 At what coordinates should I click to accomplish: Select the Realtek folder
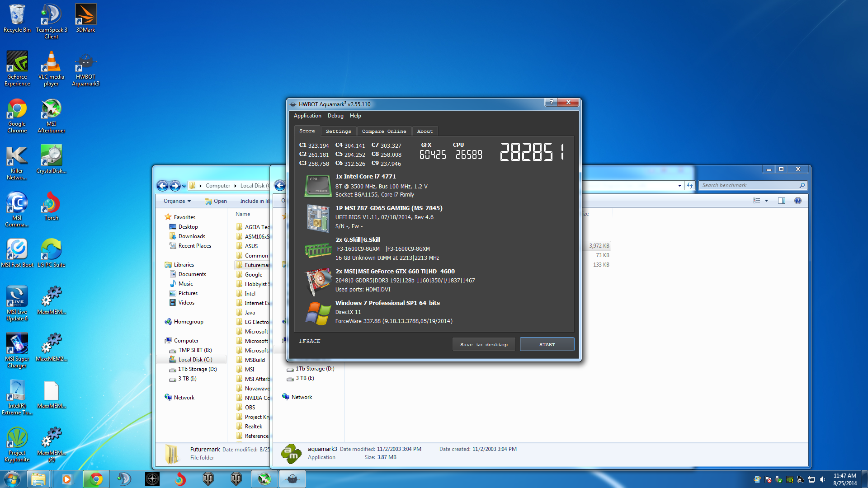point(253,427)
